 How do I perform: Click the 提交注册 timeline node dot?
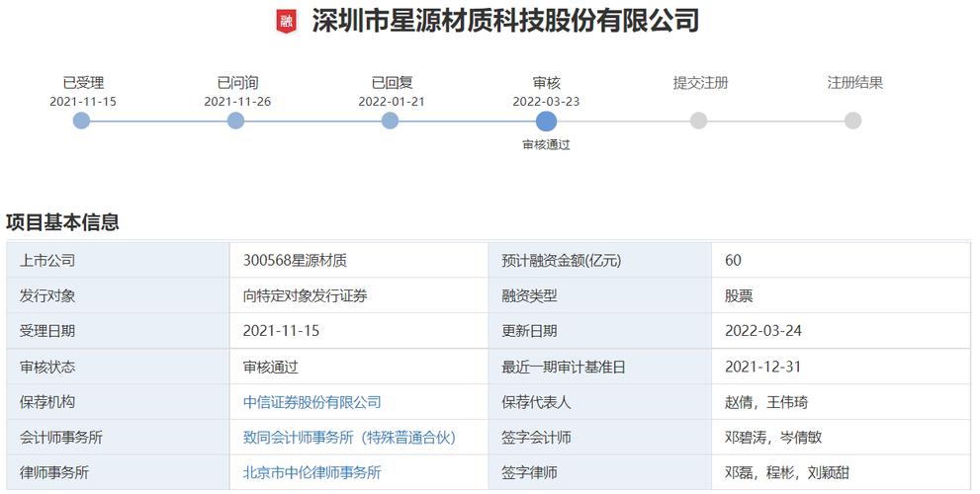click(x=699, y=121)
